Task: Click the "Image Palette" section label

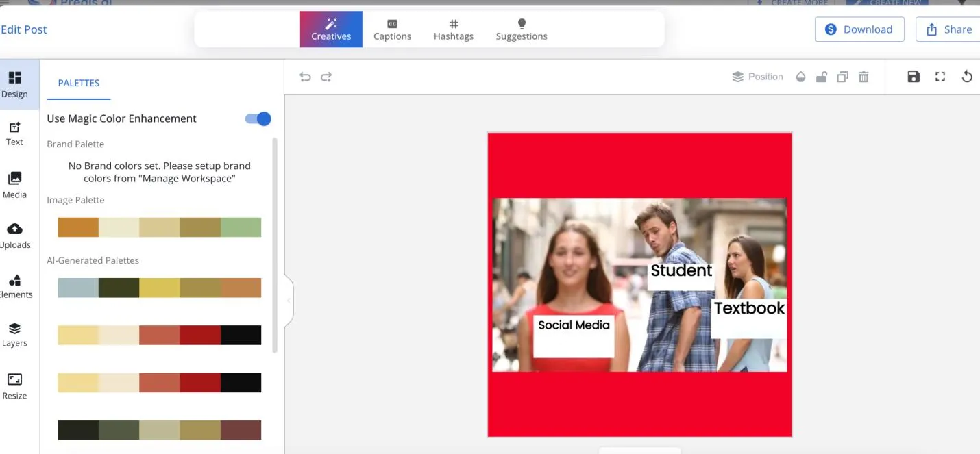Action: 75,200
